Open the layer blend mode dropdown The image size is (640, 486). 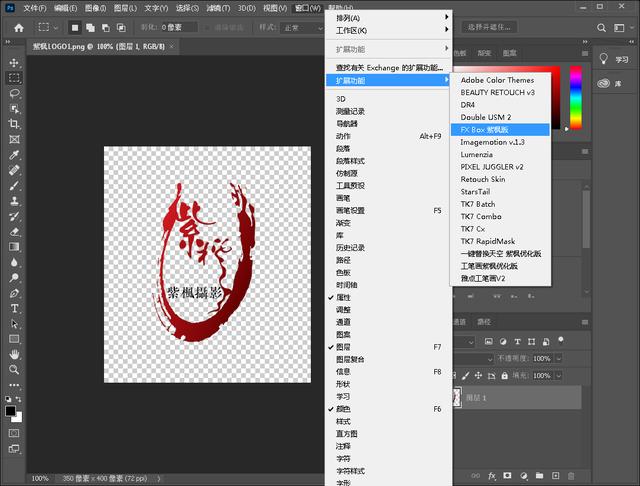(473, 359)
